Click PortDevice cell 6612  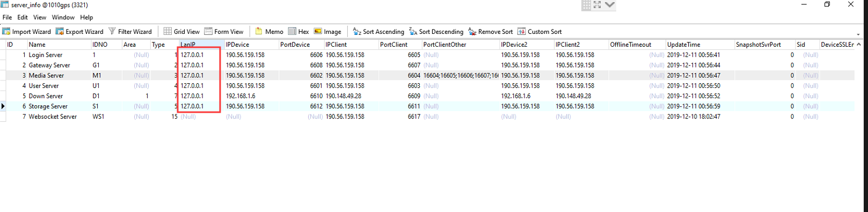tap(301, 106)
